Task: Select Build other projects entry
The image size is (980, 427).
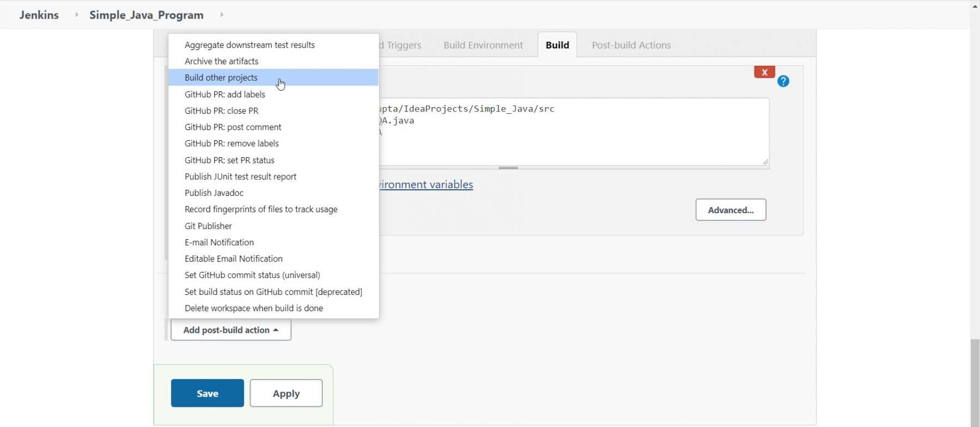Action: (x=273, y=77)
